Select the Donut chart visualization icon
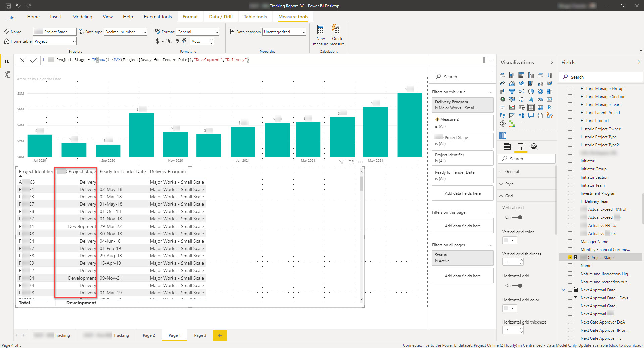Screen dimensions: 644x348 click(540, 91)
